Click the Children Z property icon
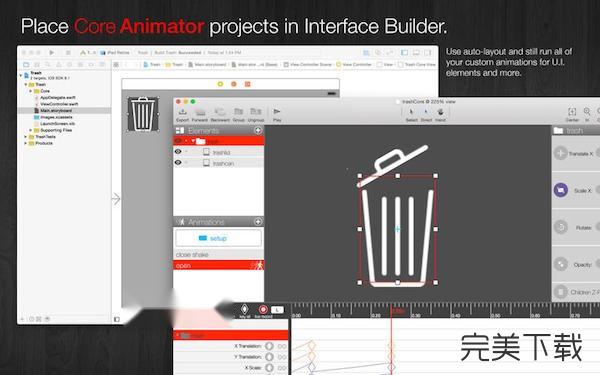 point(561,292)
